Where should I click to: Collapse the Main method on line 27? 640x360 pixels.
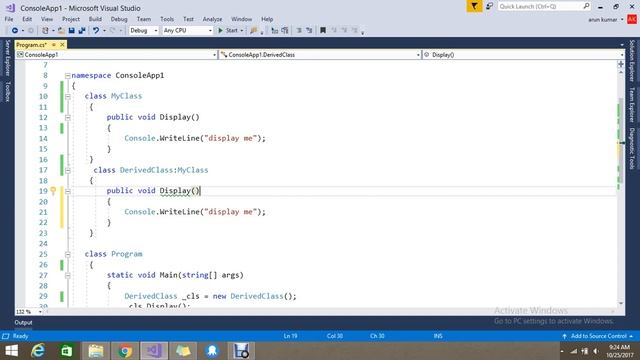[x=68, y=276]
